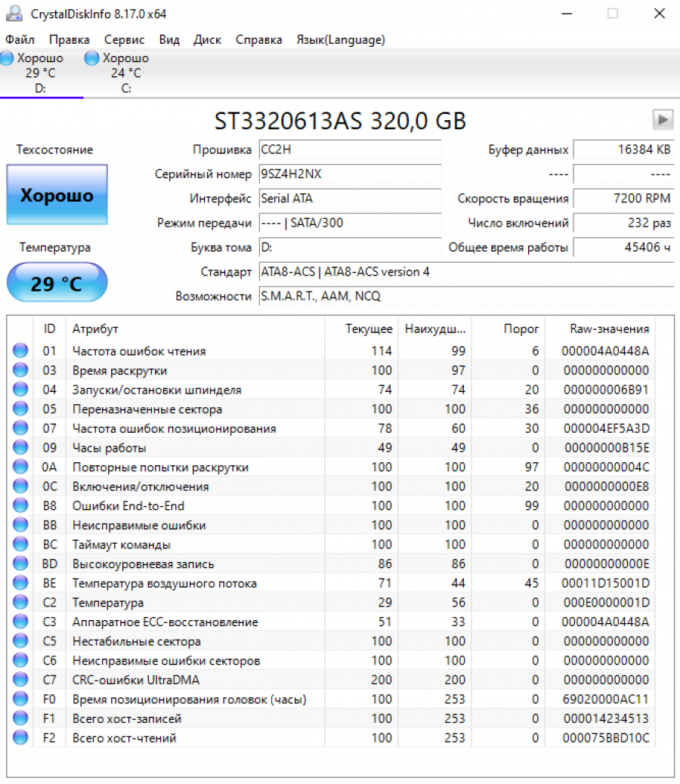
Task: Click the Атрибут column header
Action: [95, 329]
